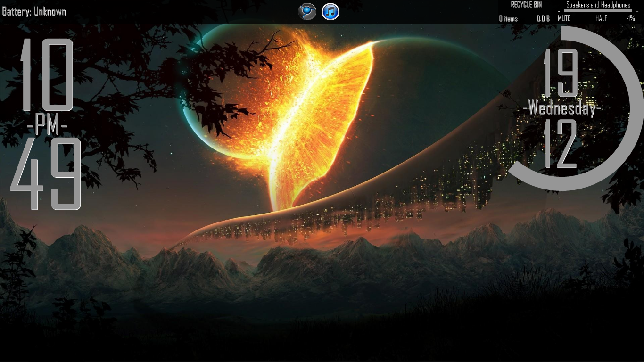Click the MUTE volume button
The width and height of the screenshot is (644, 362).
[564, 18]
